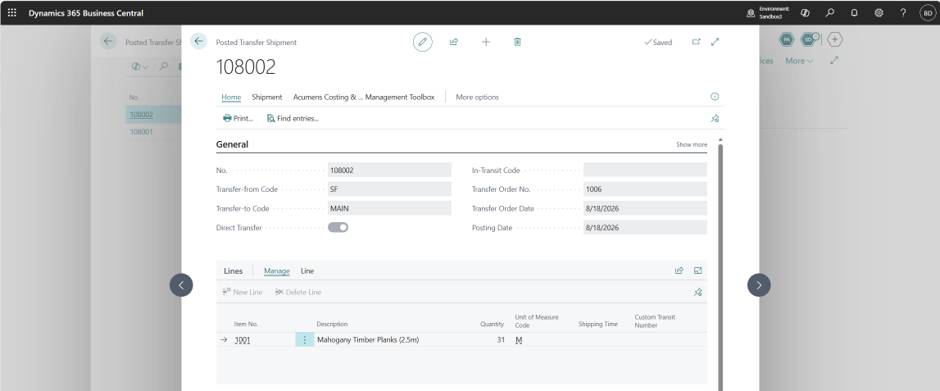
Task: Create new record with plus icon
Action: tap(486, 42)
